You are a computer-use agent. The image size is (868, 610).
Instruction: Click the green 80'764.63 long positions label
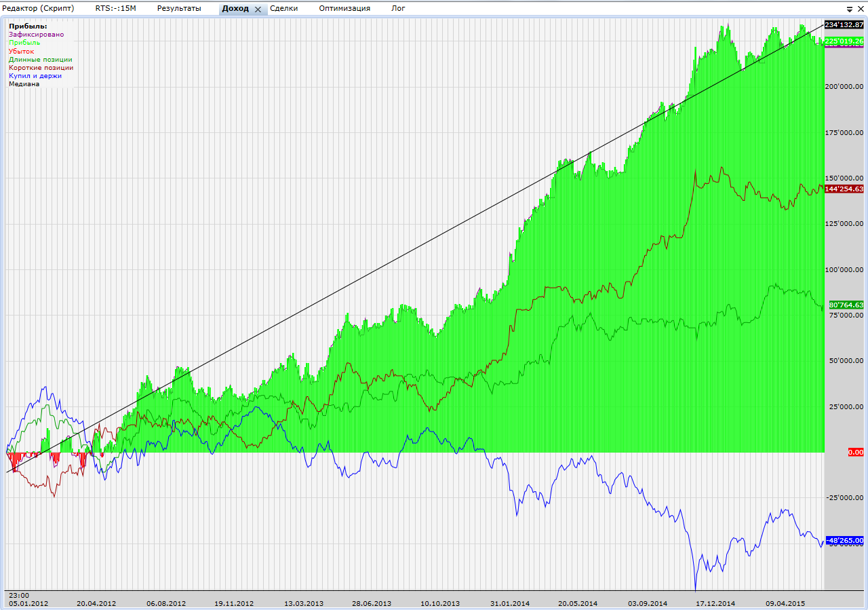pyautogui.click(x=846, y=305)
